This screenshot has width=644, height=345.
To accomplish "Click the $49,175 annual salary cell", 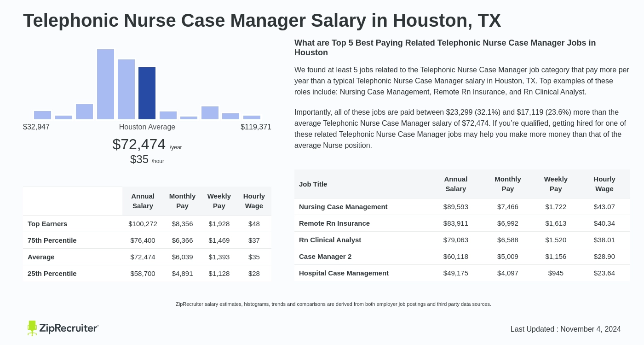I will point(456,273).
